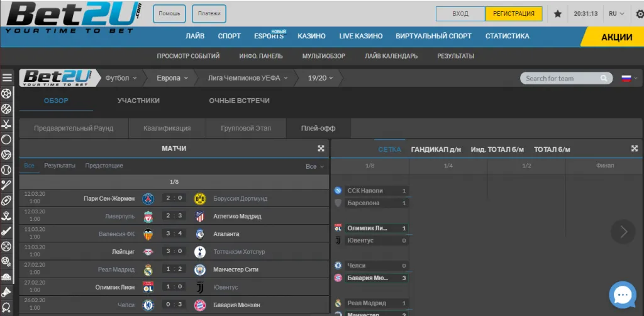
Task: Show Предстоящие matches filter
Action: 104,166
